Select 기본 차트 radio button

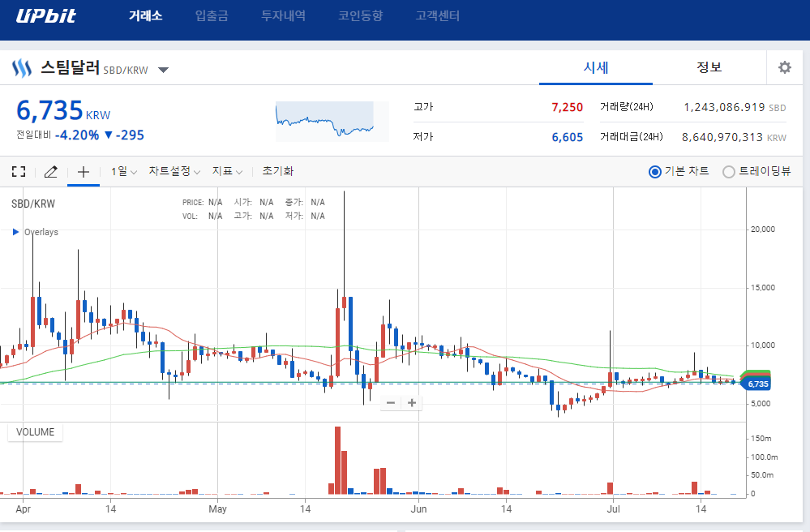(x=654, y=171)
